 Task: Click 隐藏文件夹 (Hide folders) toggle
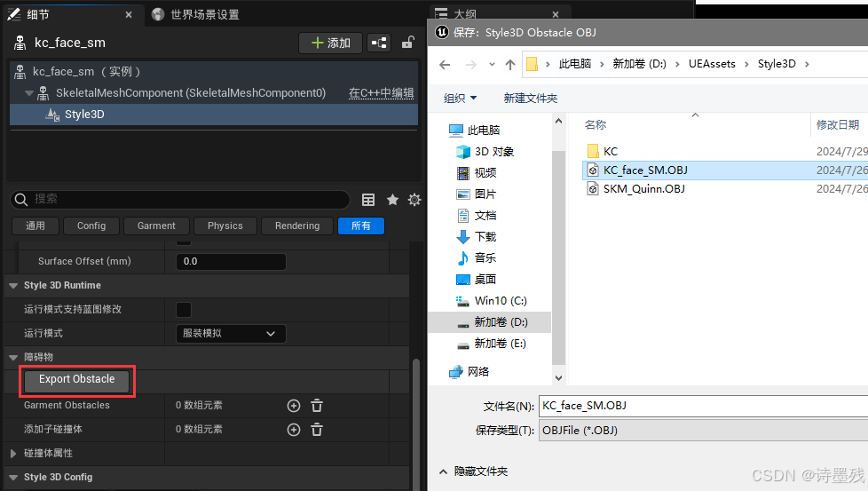point(474,471)
